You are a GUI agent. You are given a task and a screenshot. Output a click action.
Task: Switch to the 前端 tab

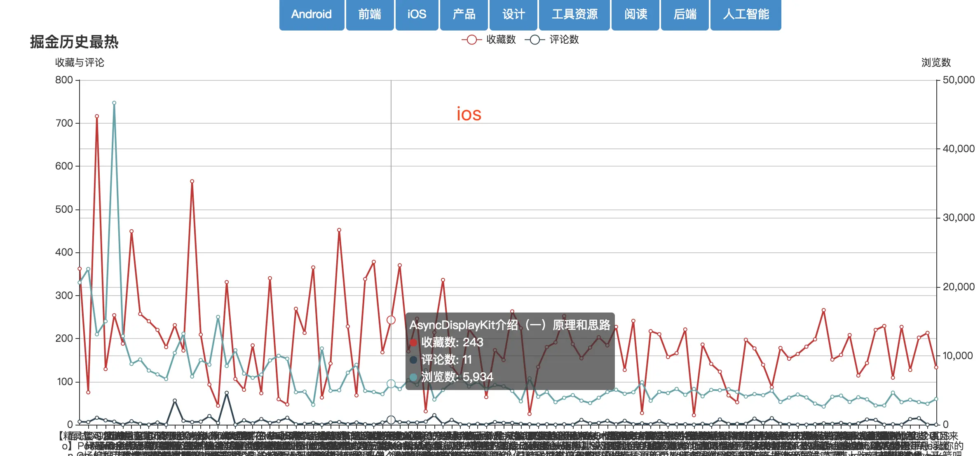click(370, 14)
